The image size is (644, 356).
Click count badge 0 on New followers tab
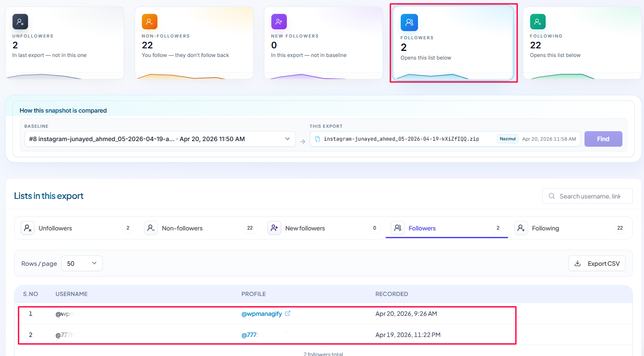tap(374, 228)
